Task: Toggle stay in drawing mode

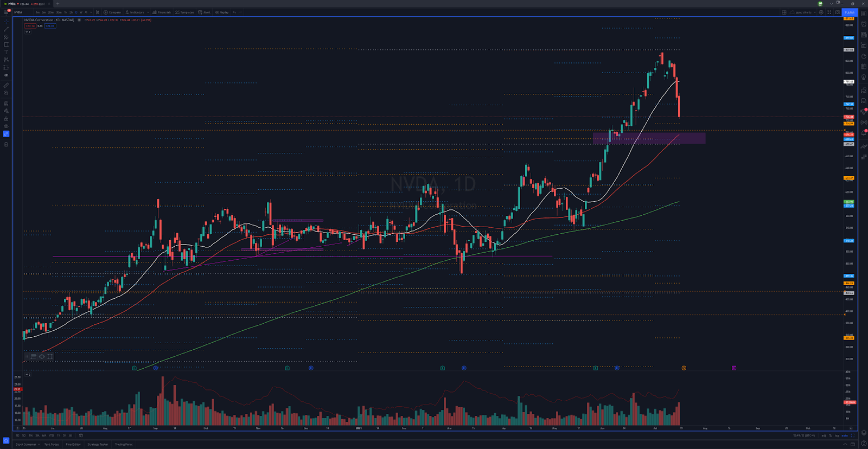Action: point(6,111)
